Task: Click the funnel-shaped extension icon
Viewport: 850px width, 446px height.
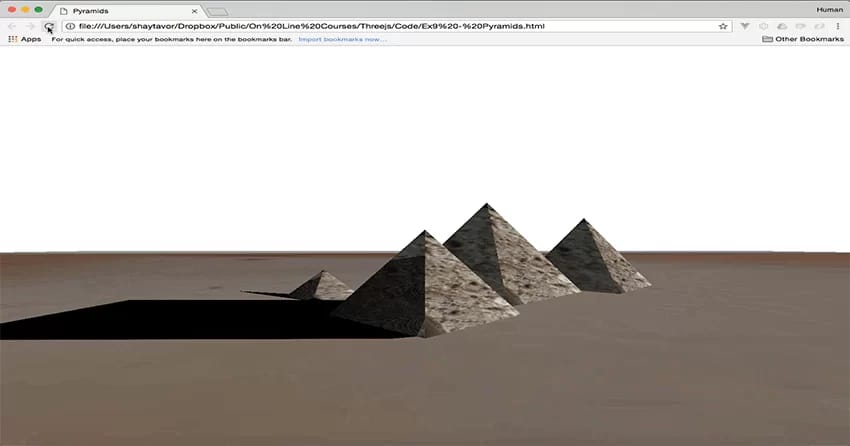Action: 745,26
